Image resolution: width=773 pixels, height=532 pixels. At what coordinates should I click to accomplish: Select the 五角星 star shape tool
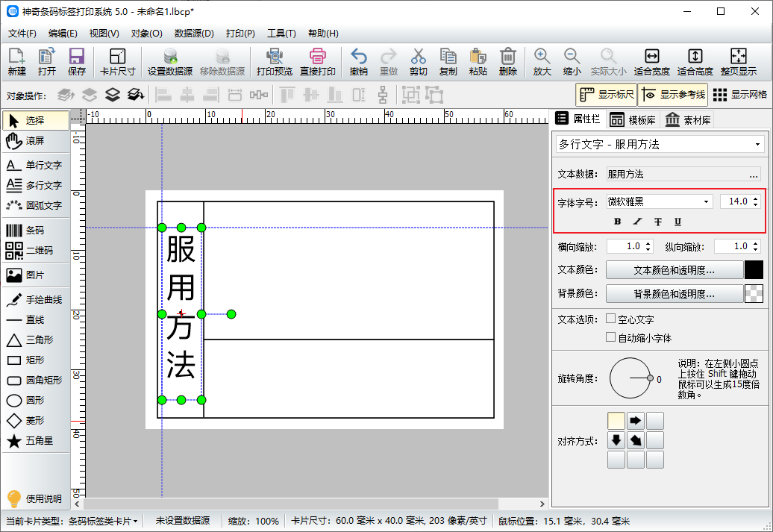click(x=35, y=441)
